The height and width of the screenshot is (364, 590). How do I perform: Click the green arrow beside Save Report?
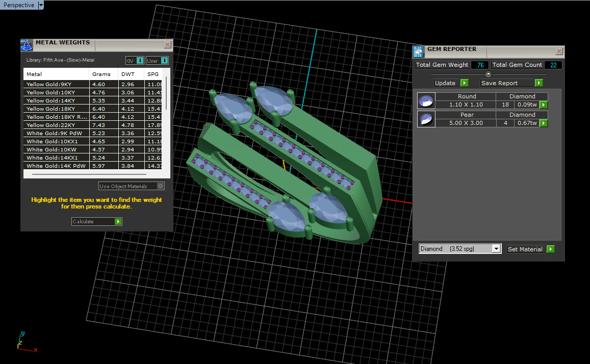click(539, 83)
